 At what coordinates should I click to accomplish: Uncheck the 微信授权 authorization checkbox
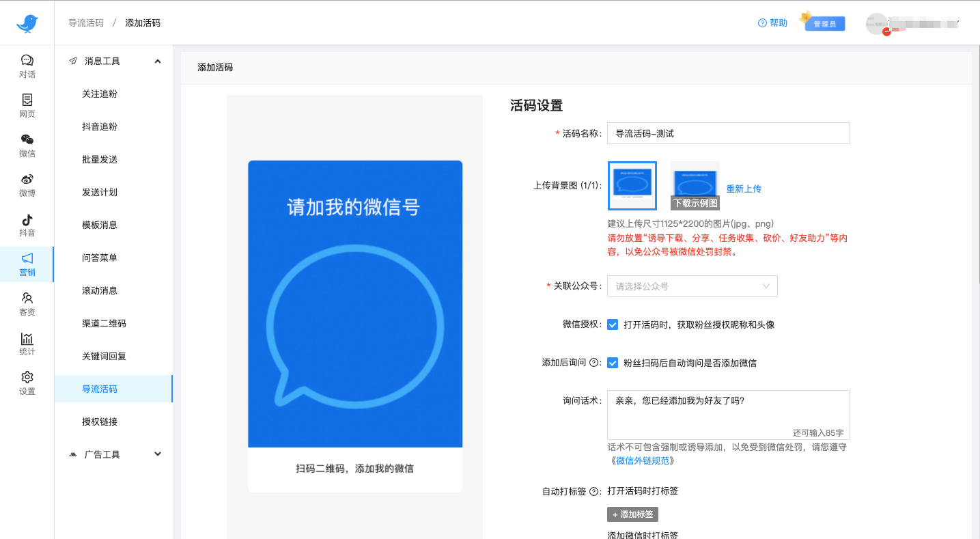click(x=613, y=324)
